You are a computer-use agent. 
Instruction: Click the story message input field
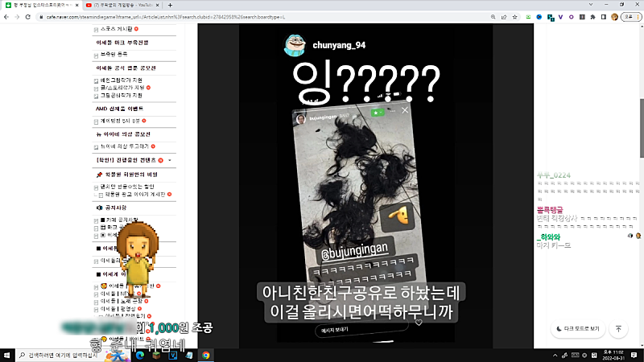tap(361, 328)
